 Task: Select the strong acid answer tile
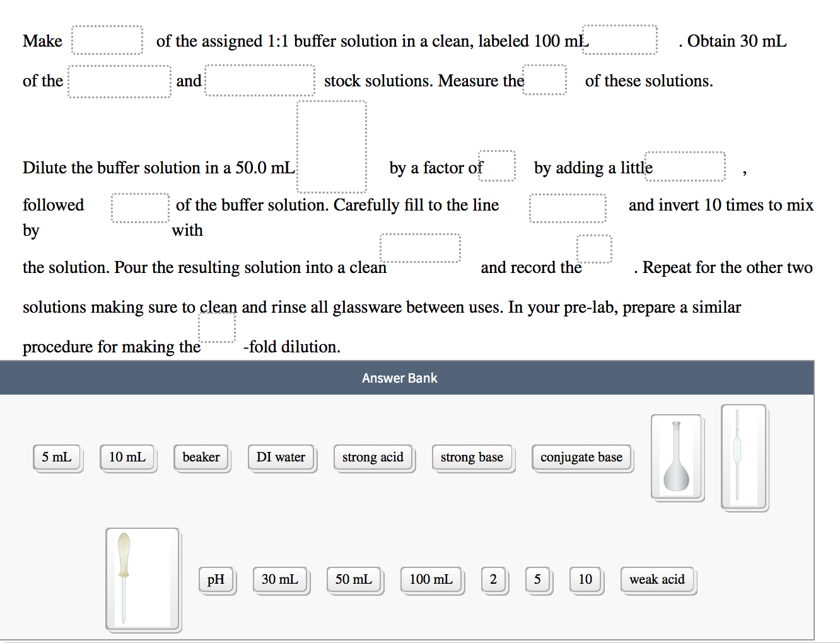click(373, 457)
